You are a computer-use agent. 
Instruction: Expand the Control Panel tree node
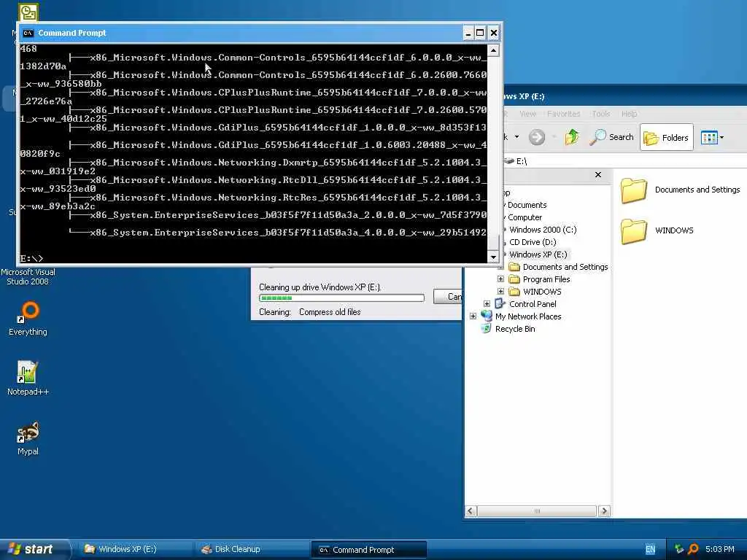[487, 304]
